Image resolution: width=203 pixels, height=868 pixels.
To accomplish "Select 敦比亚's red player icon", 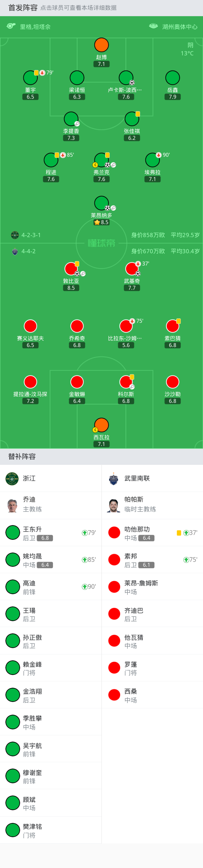I will (71, 268).
